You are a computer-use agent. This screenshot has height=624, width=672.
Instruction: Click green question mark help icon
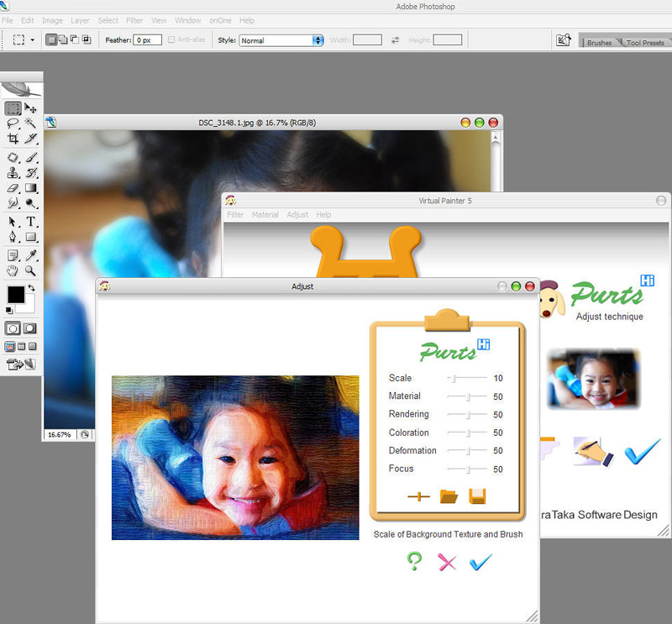414,561
